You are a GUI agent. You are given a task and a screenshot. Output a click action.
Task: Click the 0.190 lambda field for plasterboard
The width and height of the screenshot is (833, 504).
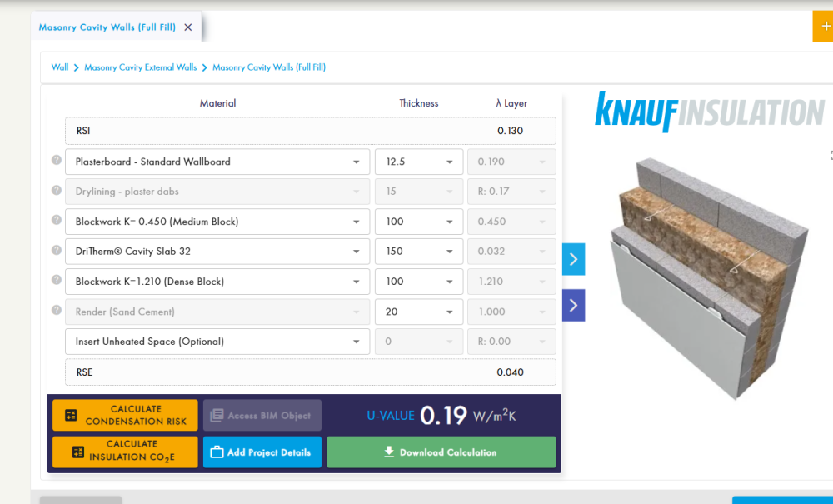[x=511, y=162]
